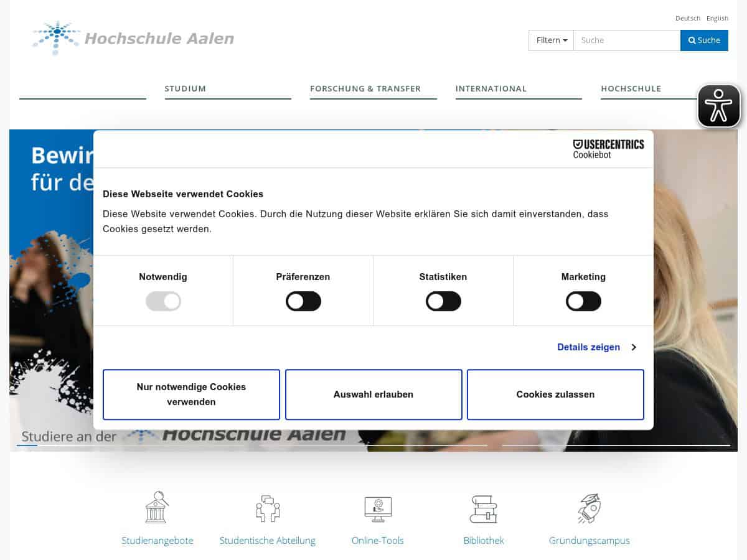Open the accessibility assistant icon

[x=719, y=106]
